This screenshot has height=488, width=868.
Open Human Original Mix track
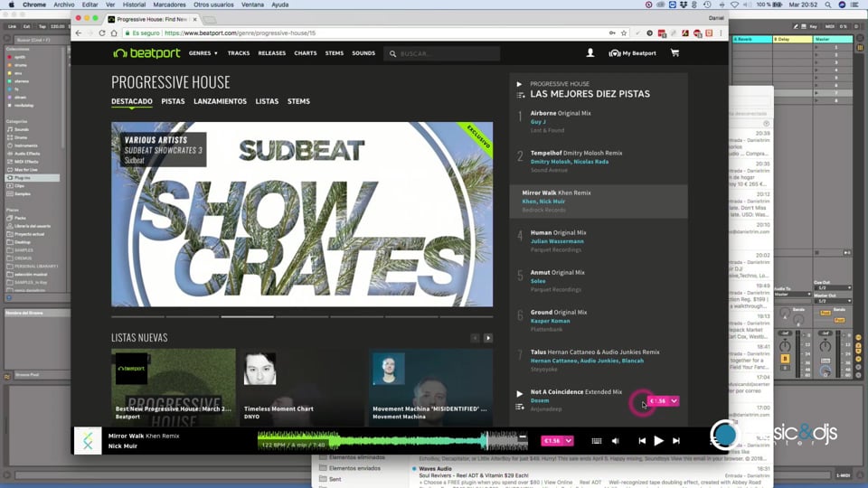pyautogui.click(x=558, y=232)
